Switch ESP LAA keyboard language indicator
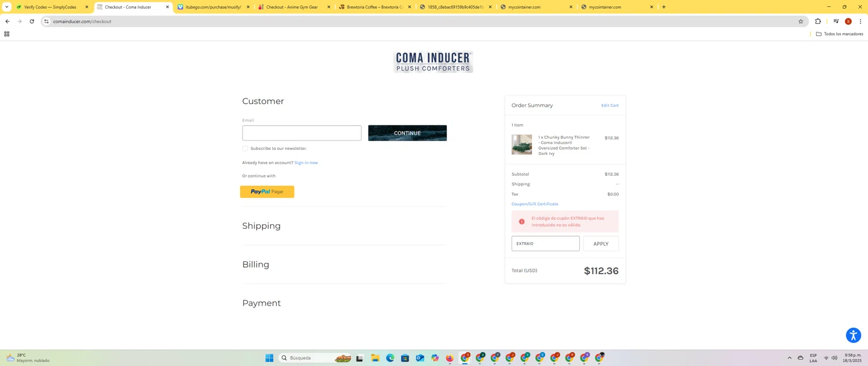 point(813,358)
